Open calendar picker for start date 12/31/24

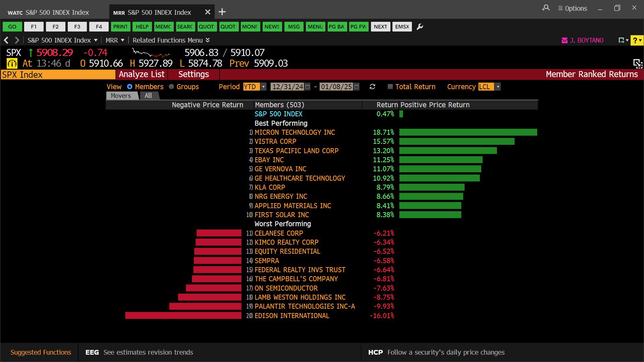coord(308,87)
